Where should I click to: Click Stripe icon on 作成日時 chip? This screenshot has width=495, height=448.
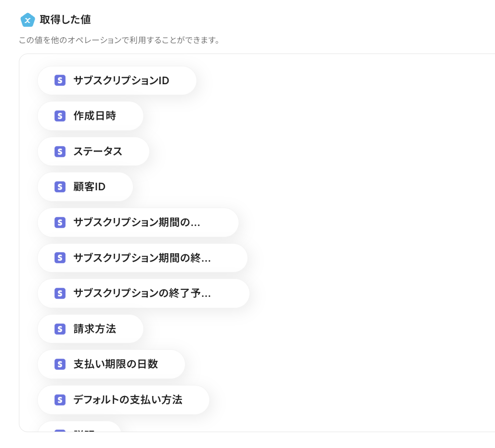click(x=60, y=116)
